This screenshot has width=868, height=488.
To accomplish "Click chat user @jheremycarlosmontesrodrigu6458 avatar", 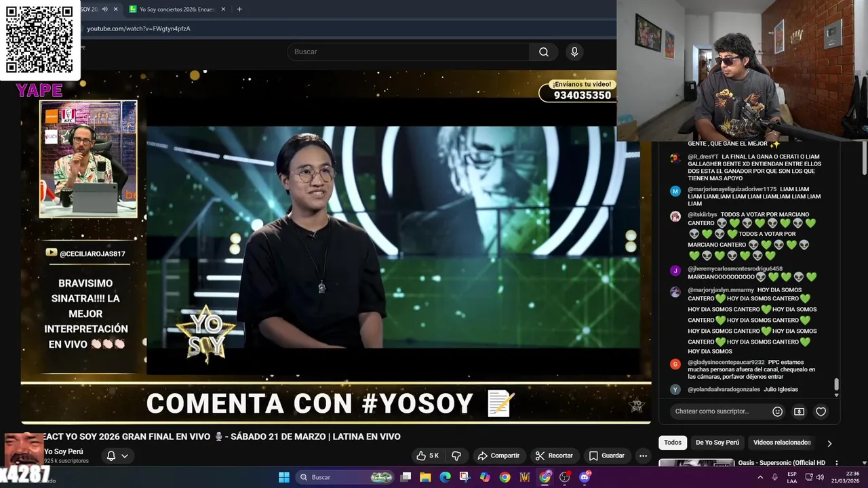I will [x=675, y=270].
